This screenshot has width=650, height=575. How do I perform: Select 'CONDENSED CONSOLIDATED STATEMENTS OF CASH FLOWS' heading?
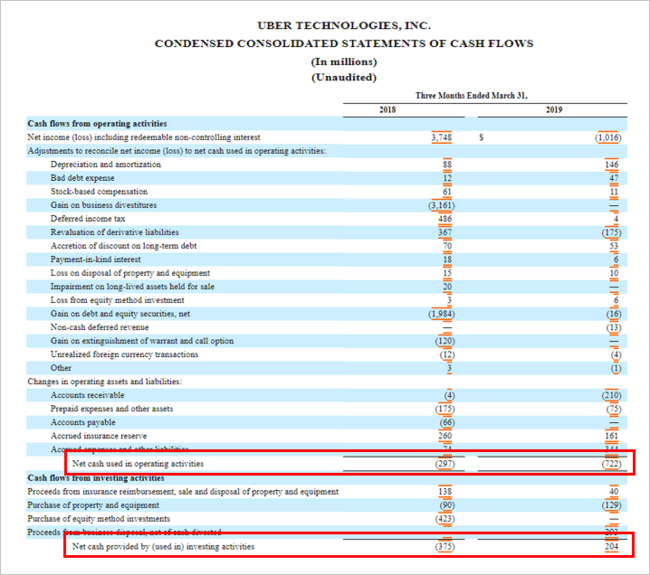pos(344,44)
